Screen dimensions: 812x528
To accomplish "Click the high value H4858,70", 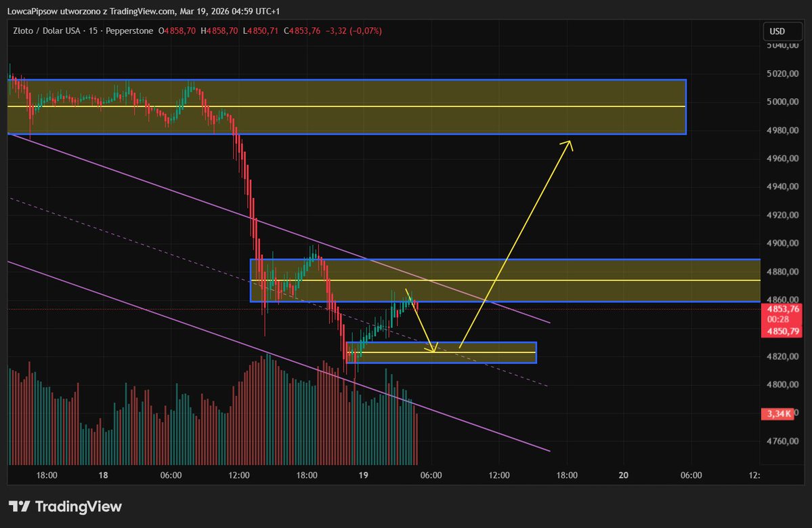I will coord(219,31).
